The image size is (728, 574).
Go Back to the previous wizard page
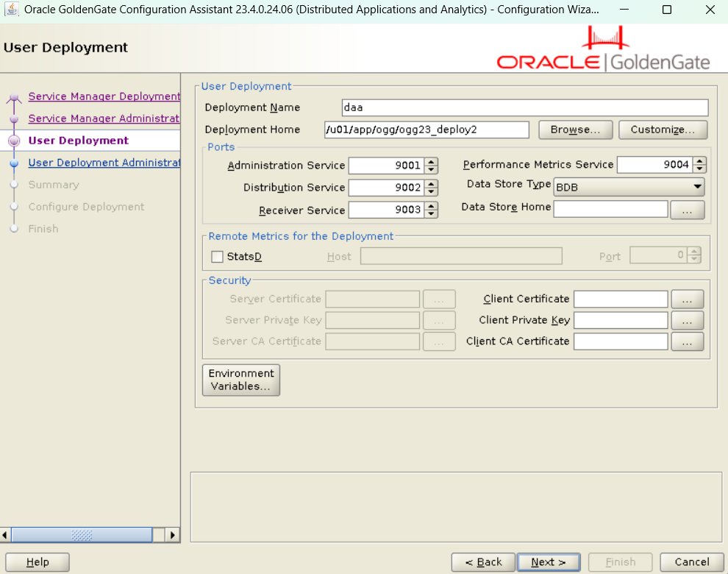(483, 562)
